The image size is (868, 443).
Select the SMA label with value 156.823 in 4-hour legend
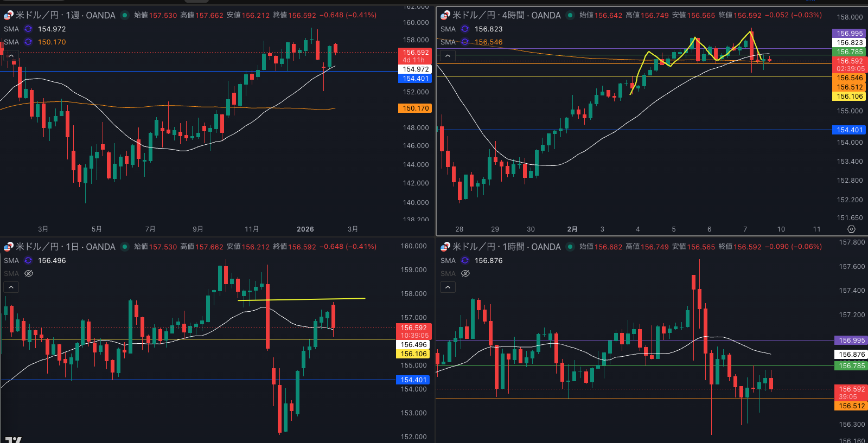pos(448,29)
